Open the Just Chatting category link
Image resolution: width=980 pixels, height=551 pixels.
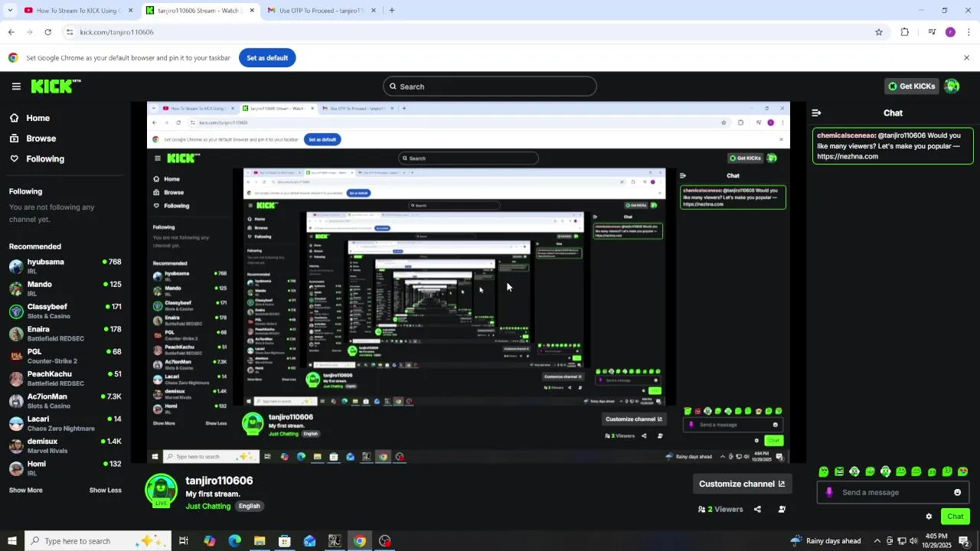click(208, 506)
